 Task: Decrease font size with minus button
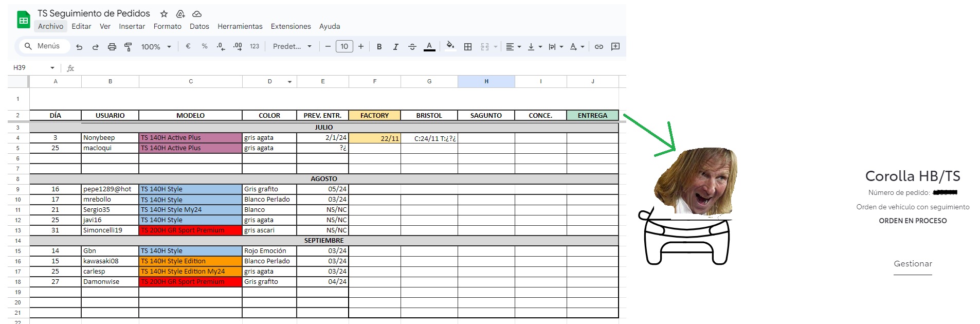point(328,46)
